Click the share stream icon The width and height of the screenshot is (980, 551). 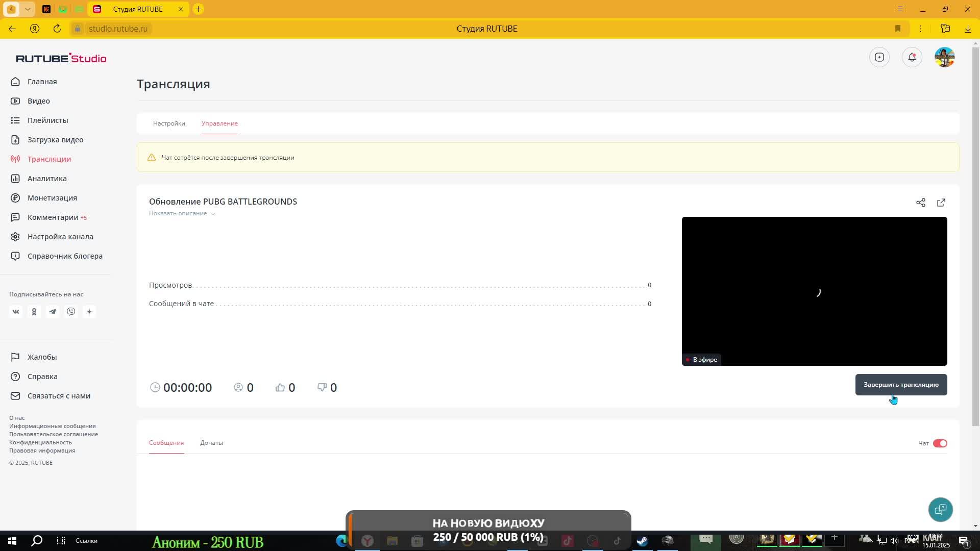920,203
